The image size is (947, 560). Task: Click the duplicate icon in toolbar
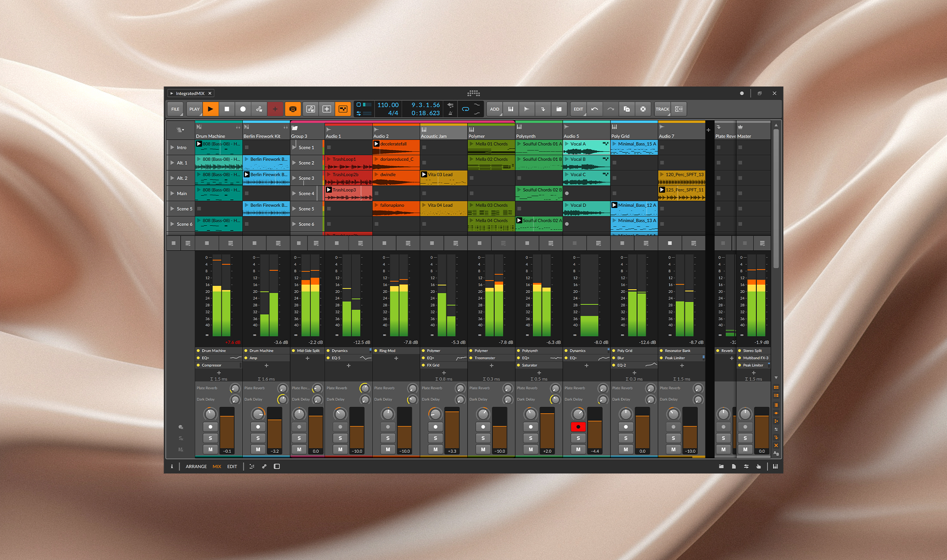coord(627,109)
